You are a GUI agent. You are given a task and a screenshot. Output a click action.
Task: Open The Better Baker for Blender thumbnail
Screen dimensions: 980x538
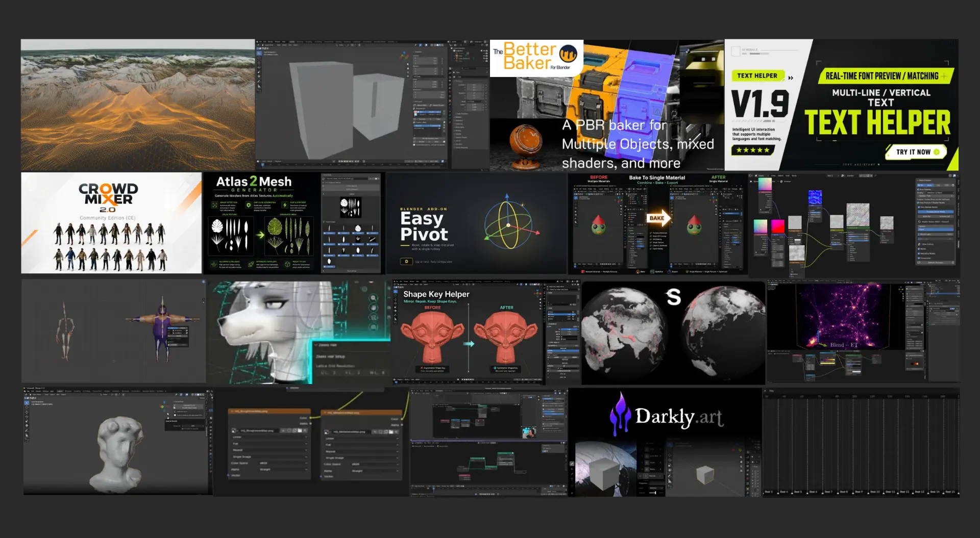pos(607,105)
